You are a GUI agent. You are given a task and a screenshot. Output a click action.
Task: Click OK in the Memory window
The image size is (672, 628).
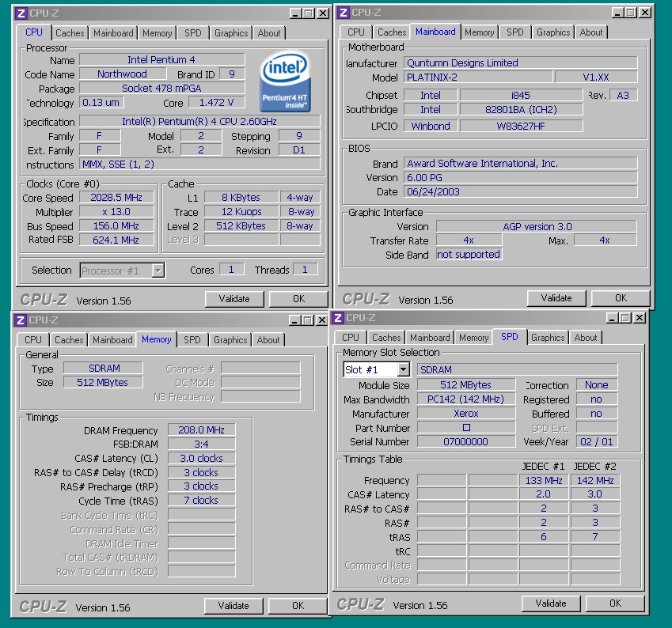click(298, 606)
